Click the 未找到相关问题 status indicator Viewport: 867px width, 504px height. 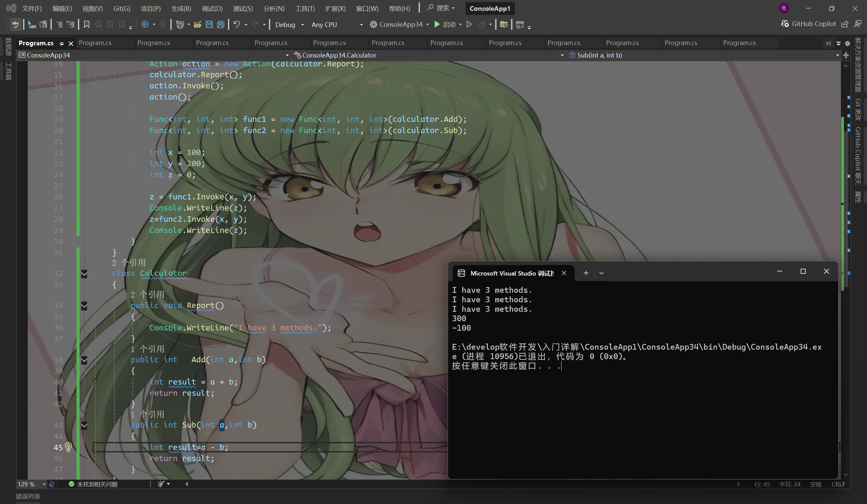[93, 484]
